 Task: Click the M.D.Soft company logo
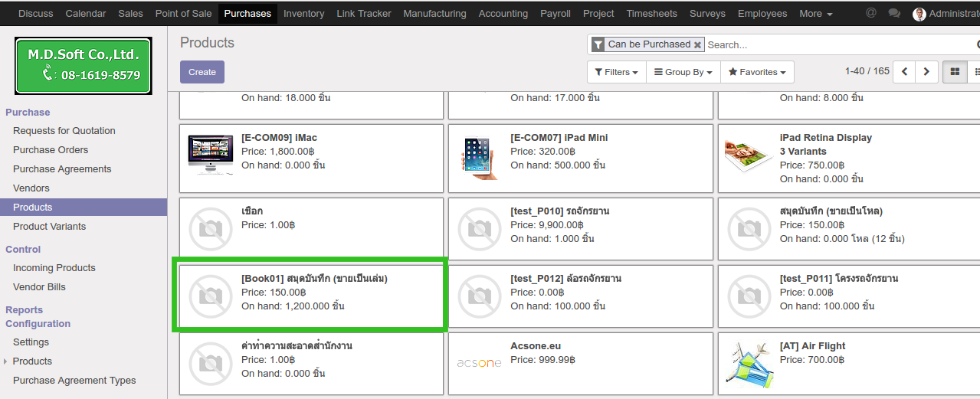[x=84, y=65]
